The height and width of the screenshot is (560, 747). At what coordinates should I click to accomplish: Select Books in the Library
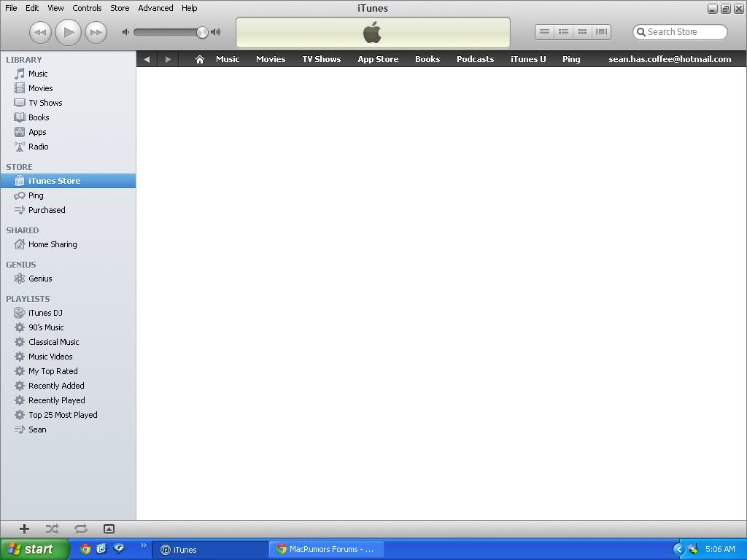click(x=68, y=117)
